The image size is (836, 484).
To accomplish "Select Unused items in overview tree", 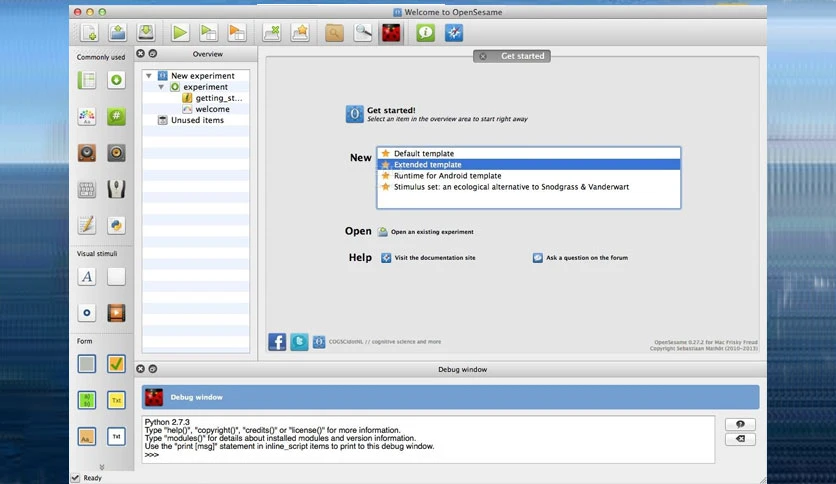I will [x=197, y=120].
